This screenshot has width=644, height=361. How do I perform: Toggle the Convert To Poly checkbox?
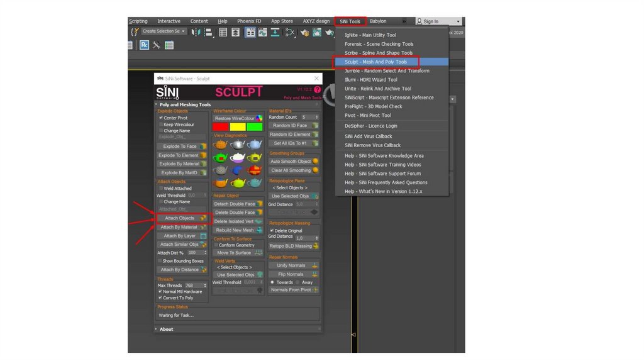point(160,297)
